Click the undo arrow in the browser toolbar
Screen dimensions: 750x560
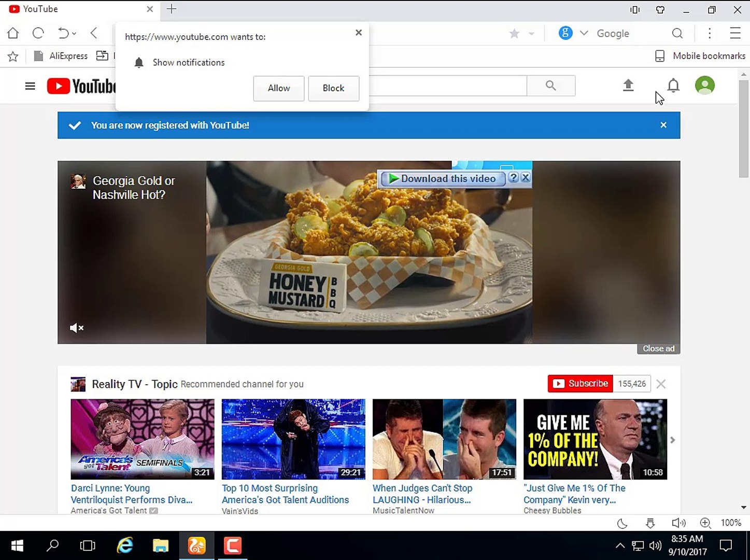(x=63, y=33)
